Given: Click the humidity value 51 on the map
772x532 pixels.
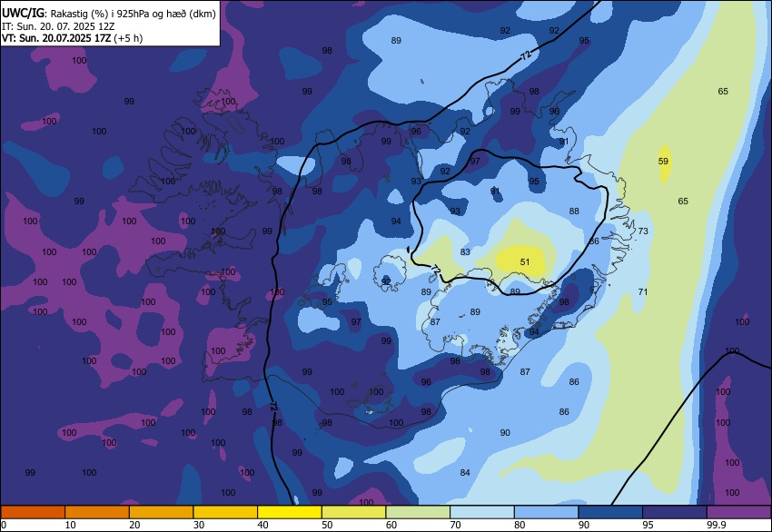Looking at the screenshot, I should tap(525, 261).
